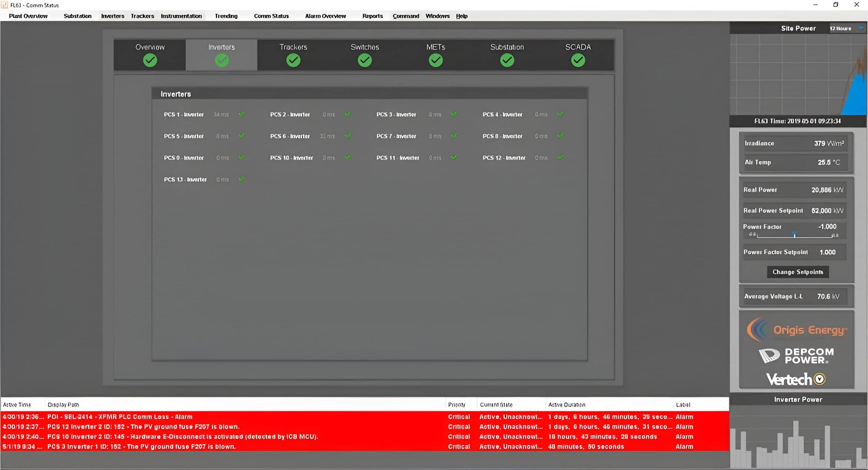Click the PCS 10 Inverter status toggle
The width and height of the screenshot is (868, 470).
point(347,157)
